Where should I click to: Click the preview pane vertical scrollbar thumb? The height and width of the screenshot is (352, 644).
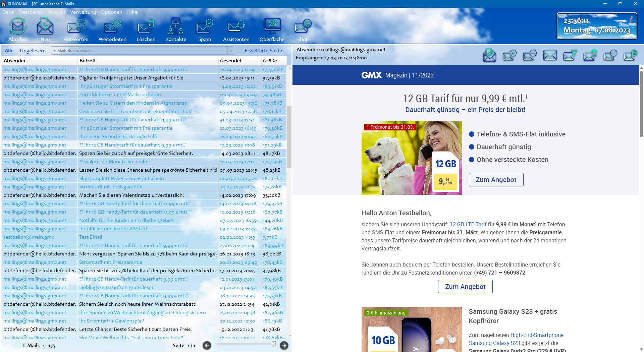tap(641, 104)
